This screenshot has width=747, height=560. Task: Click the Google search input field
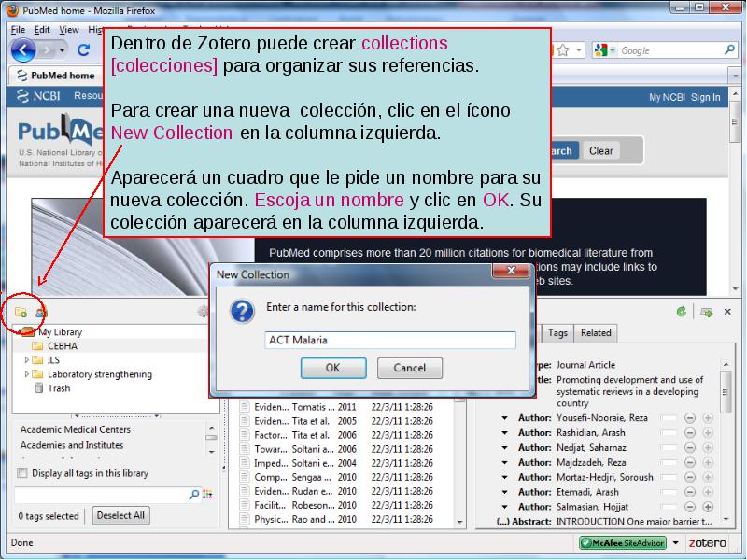tap(670, 50)
